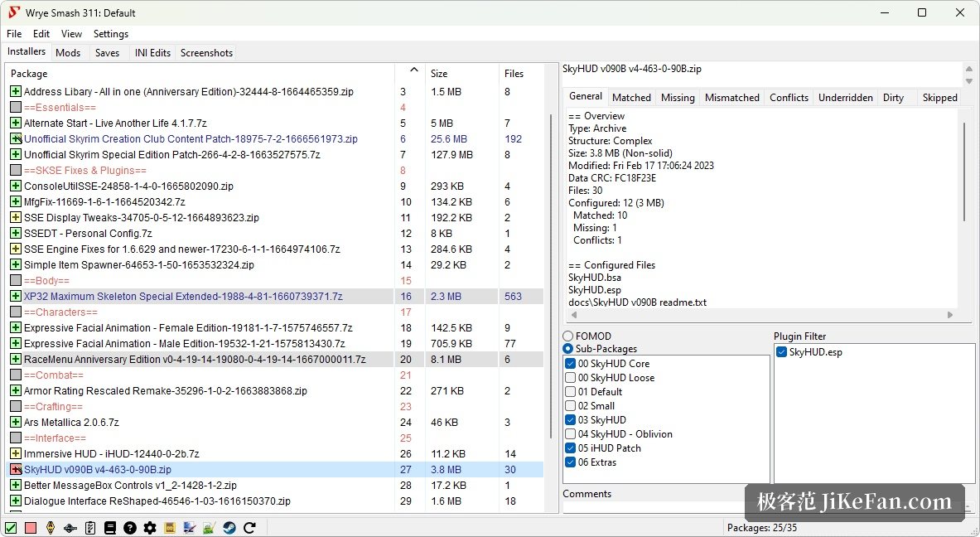Viewport: 980px width, 537px height.
Task: Select Dialogue Interface ReShaped package row
Action: coord(274,501)
